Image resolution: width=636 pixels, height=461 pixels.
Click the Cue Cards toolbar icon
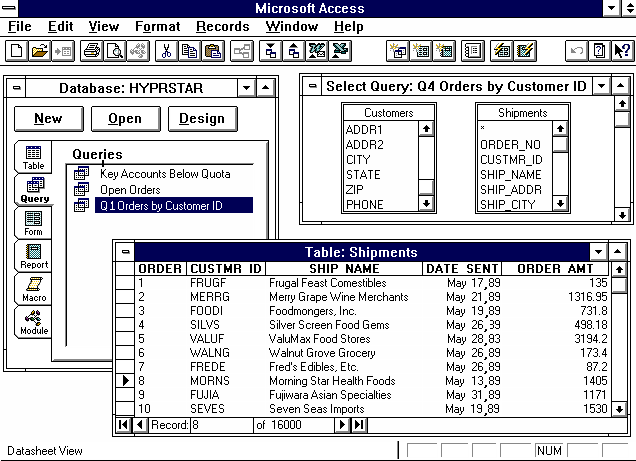[x=599, y=51]
